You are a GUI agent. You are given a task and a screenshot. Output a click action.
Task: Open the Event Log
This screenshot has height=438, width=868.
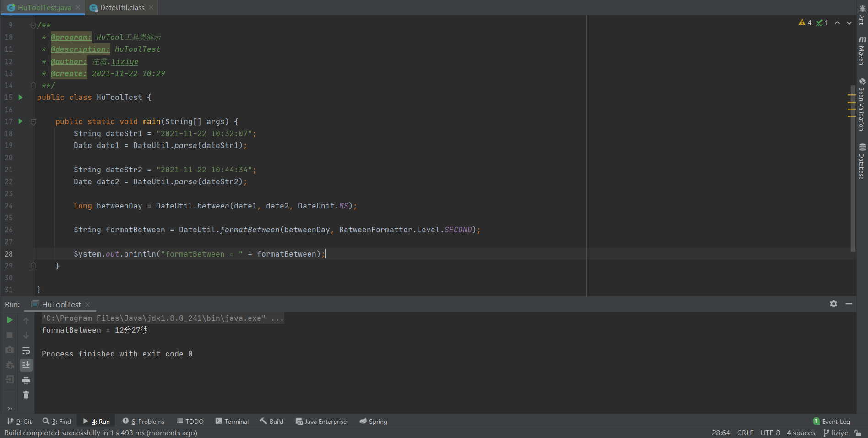[x=831, y=422]
